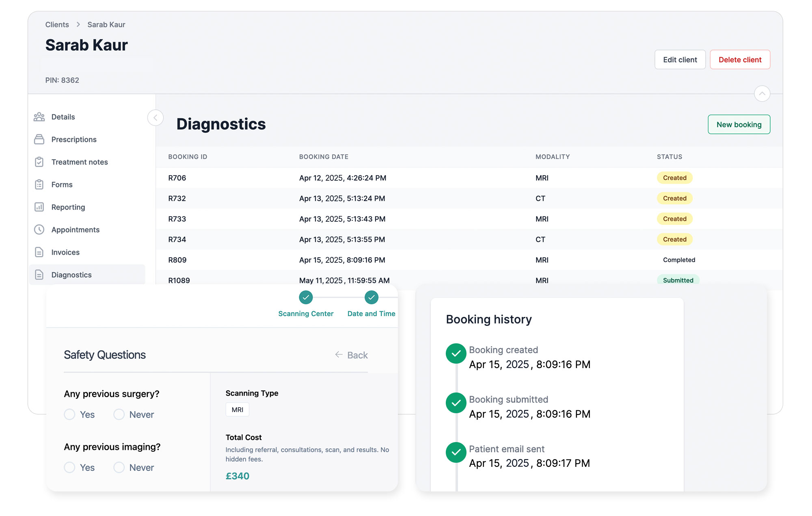Click the Reporting chart icon
This screenshot has height=516, width=812.
coord(39,207)
